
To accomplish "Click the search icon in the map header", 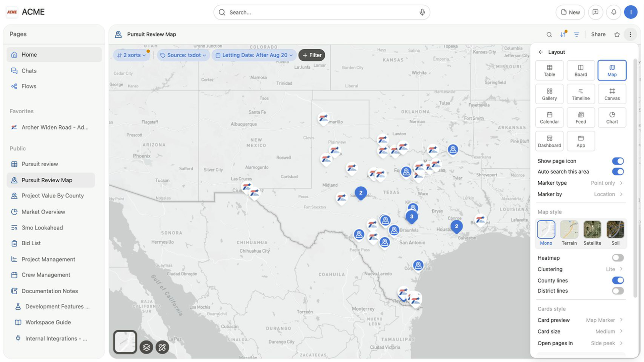I will 549,35.
